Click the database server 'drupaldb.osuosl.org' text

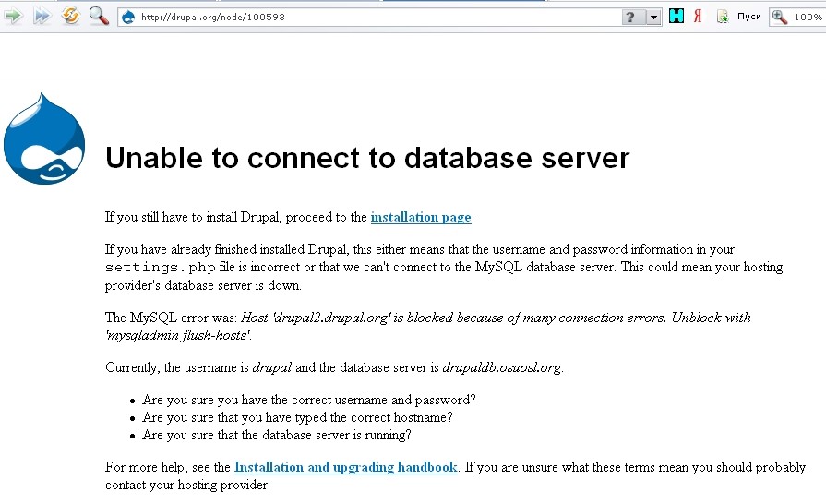point(501,367)
